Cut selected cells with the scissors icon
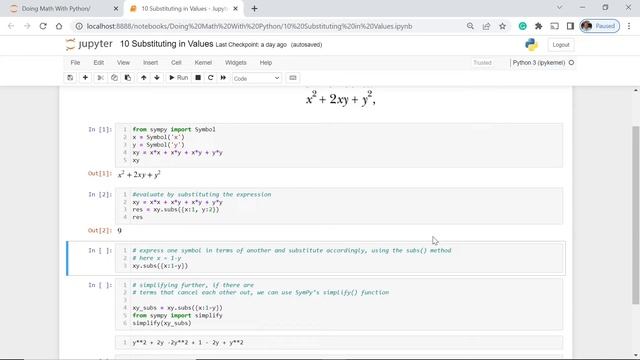The image size is (640, 360). pos(100,78)
